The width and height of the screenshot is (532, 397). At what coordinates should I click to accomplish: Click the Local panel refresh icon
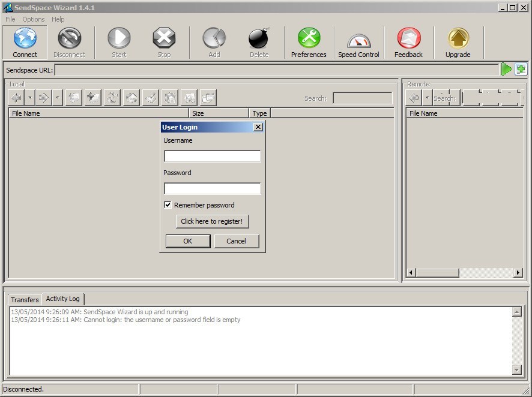[x=112, y=98]
